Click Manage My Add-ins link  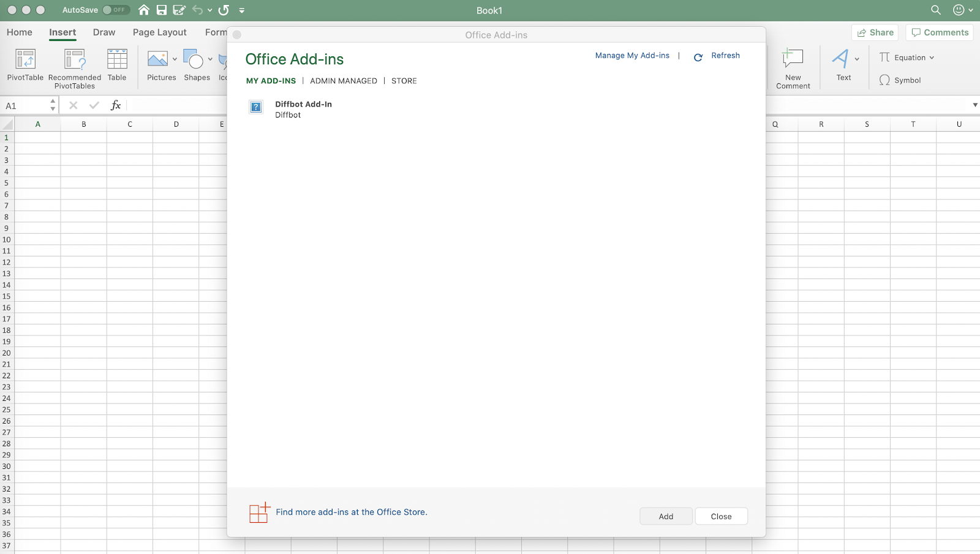(x=632, y=56)
